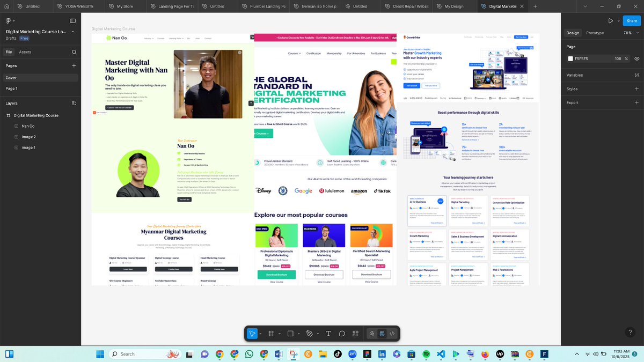Click the blue Share button
The width and height of the screenshot is (644, 362).
coord(632,20)
